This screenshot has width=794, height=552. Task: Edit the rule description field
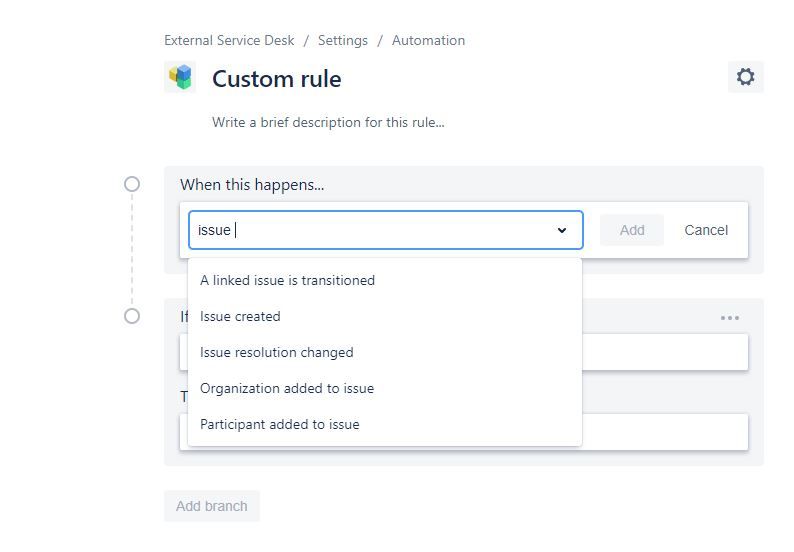click(x=328, y=123)
